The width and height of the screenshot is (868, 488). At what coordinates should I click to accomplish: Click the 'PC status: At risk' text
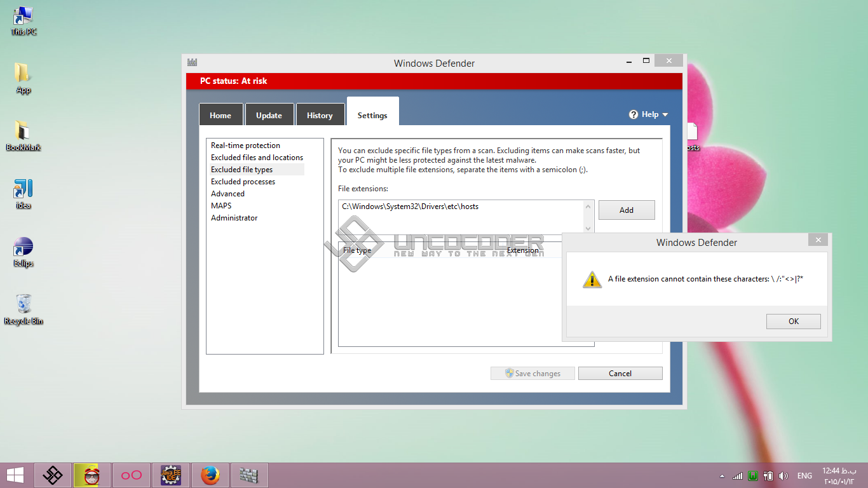pos(234,81)
